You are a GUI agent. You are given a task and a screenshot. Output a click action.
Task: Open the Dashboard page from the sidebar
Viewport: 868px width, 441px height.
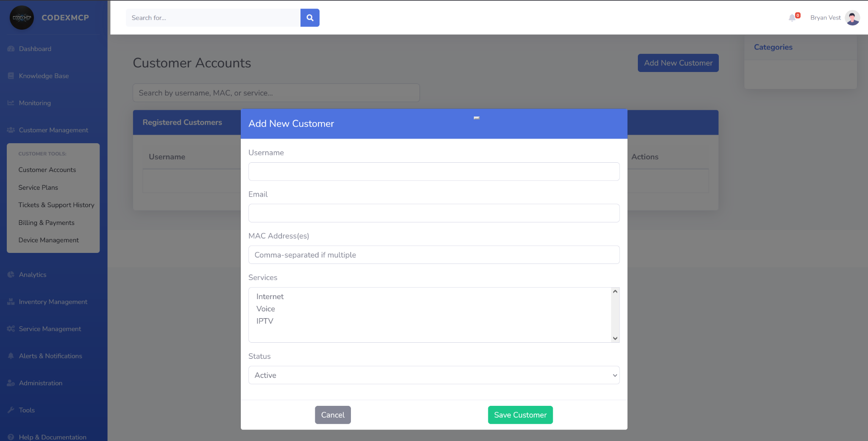point(11,49)
